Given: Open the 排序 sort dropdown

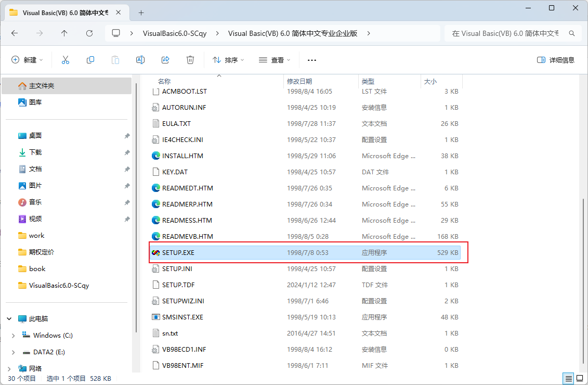Looking at the screenshot, I should [x=228, y=60].
